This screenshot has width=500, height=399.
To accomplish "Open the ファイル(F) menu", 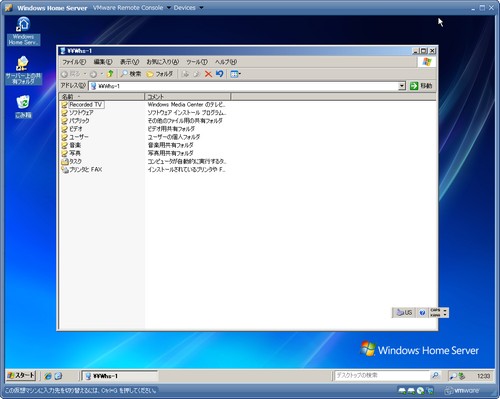I will (74, 62).
